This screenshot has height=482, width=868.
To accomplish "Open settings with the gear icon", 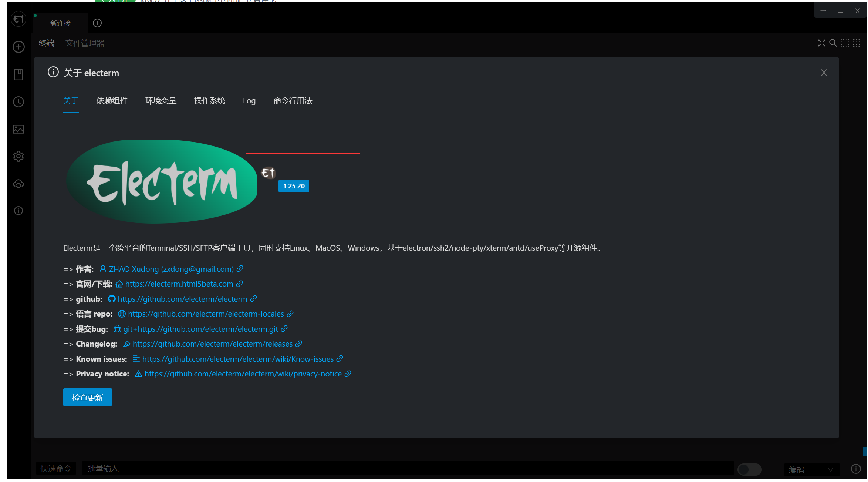I will 18,156.
